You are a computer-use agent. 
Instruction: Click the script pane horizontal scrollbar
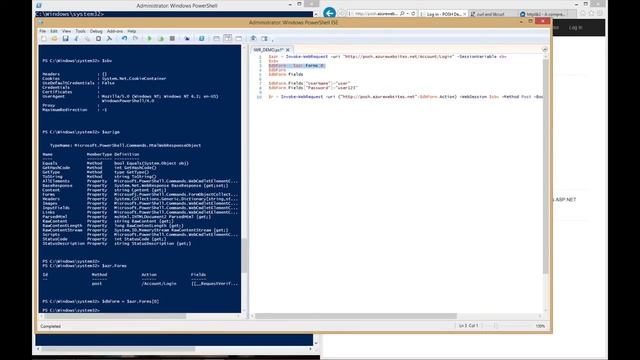[356, 316]
